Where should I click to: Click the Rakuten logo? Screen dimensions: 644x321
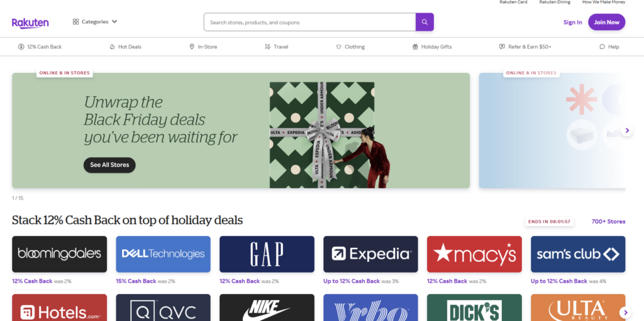[30, 23]
